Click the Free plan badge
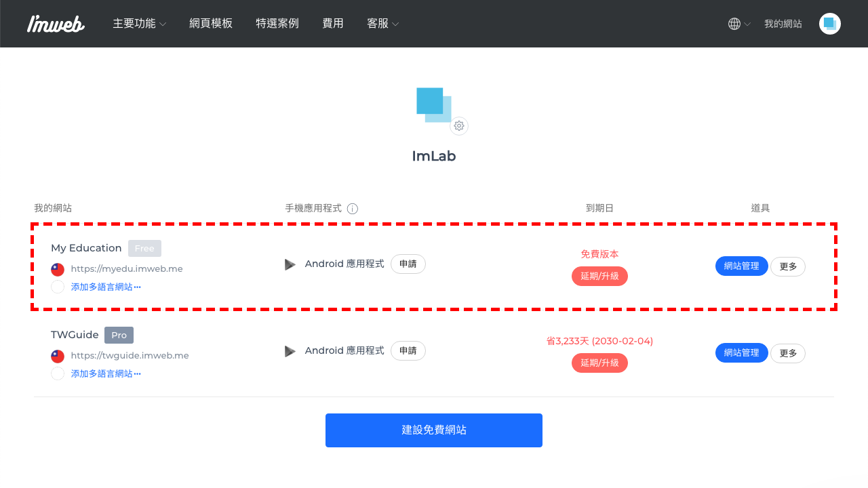 coord(144,248)
